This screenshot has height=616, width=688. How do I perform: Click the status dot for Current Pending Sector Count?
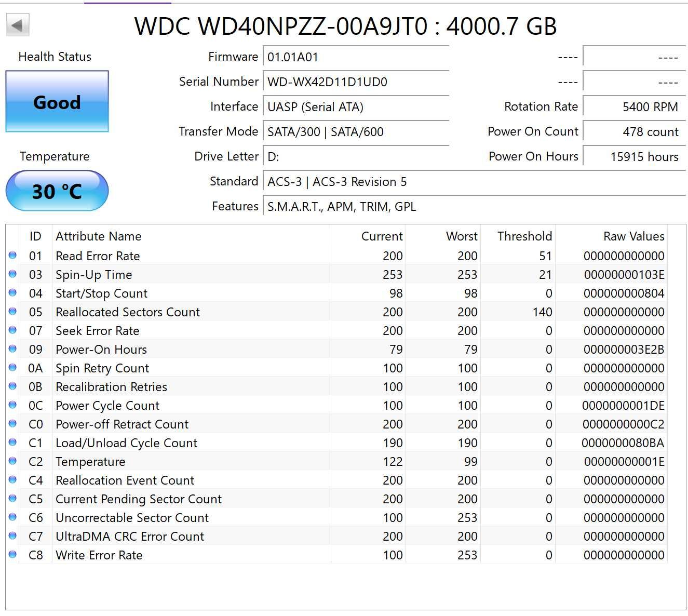point(12,498)
